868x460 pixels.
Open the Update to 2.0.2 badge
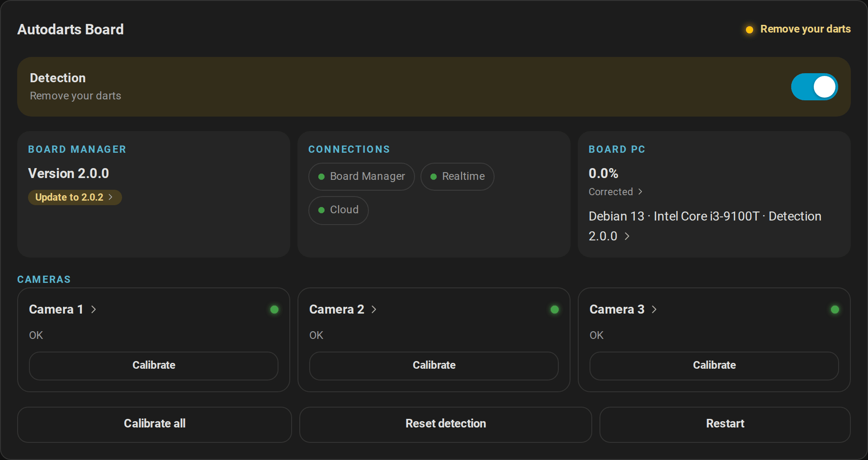coord(75,197)
